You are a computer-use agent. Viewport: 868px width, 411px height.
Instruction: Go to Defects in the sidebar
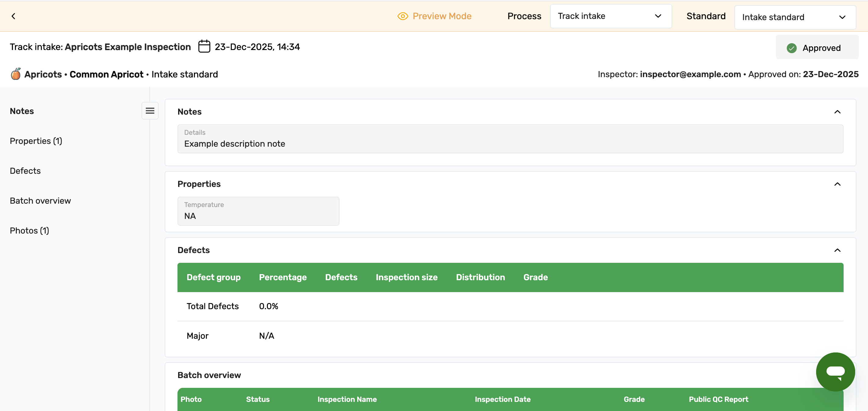tap(25, 171)
